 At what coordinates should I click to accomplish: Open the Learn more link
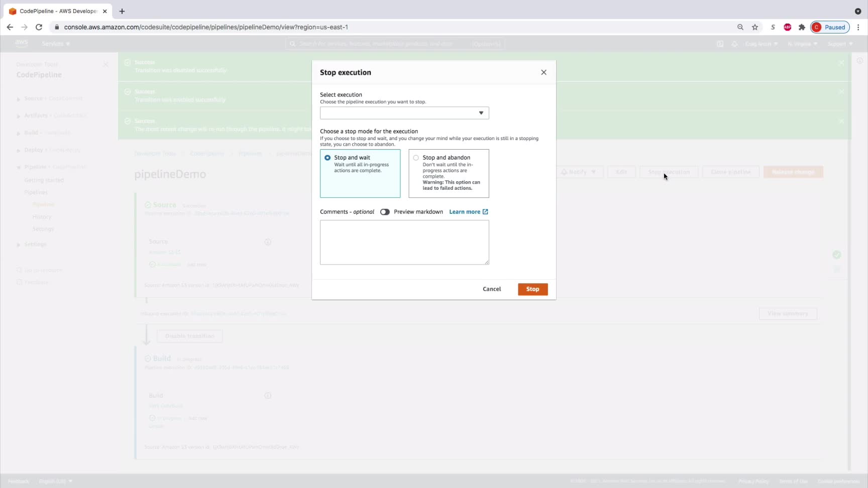[469, 212]
